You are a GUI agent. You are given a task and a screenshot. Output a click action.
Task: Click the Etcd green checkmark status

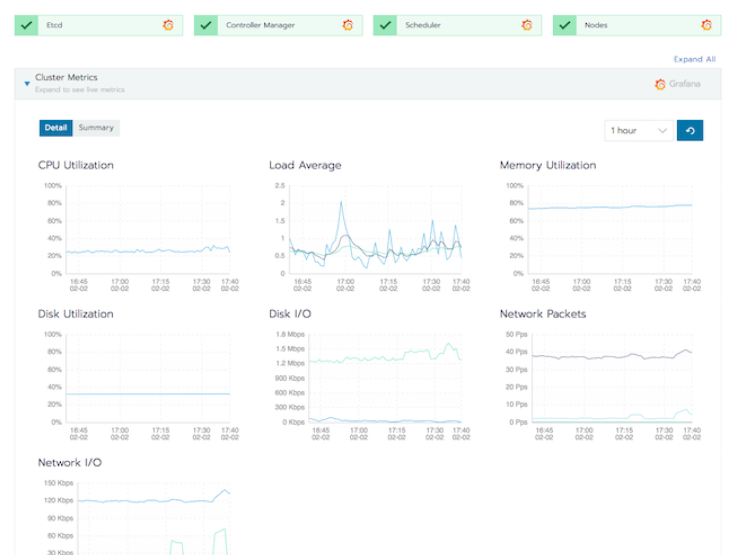point(27,25)
